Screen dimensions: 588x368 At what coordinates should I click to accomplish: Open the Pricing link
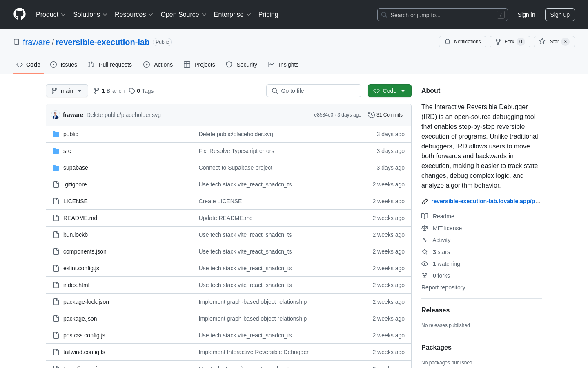[x=268, y=14]
